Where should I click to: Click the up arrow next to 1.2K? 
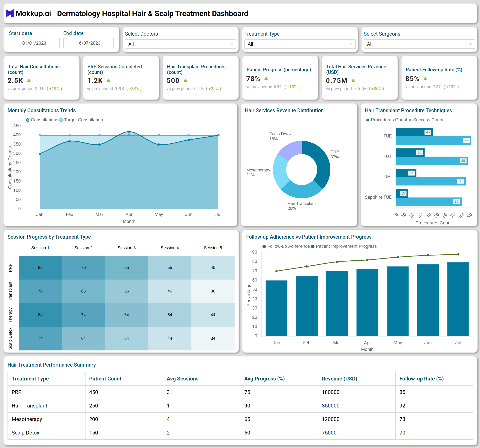pyautogui.click(x=108, y=80)
